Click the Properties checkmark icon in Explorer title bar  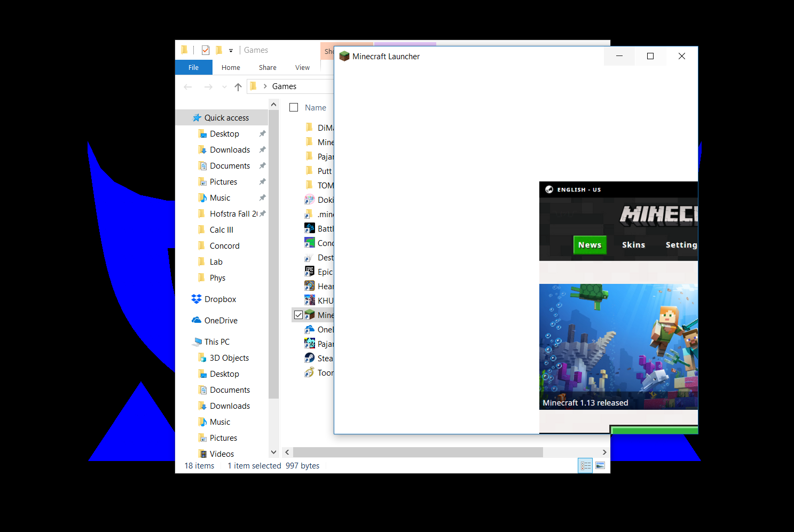pyautogui.click(x=206, y=50)
